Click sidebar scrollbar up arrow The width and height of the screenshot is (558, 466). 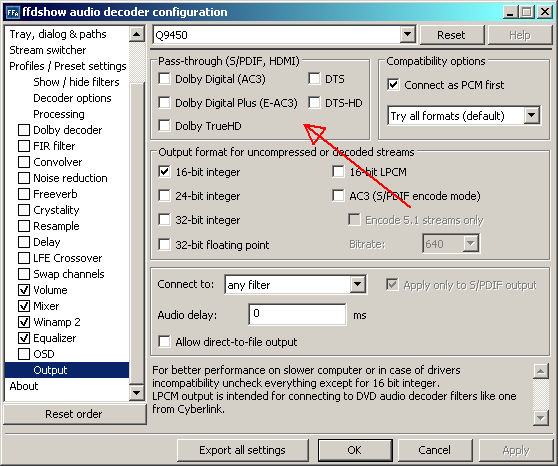(137, 35)
